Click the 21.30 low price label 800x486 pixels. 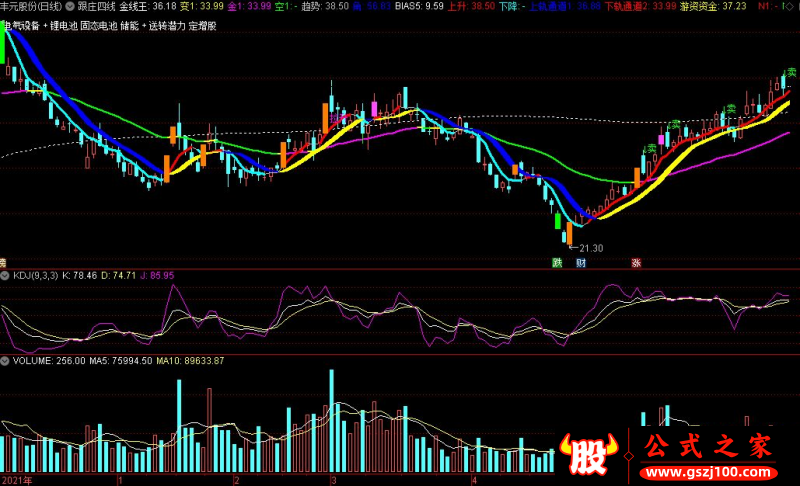591,248
